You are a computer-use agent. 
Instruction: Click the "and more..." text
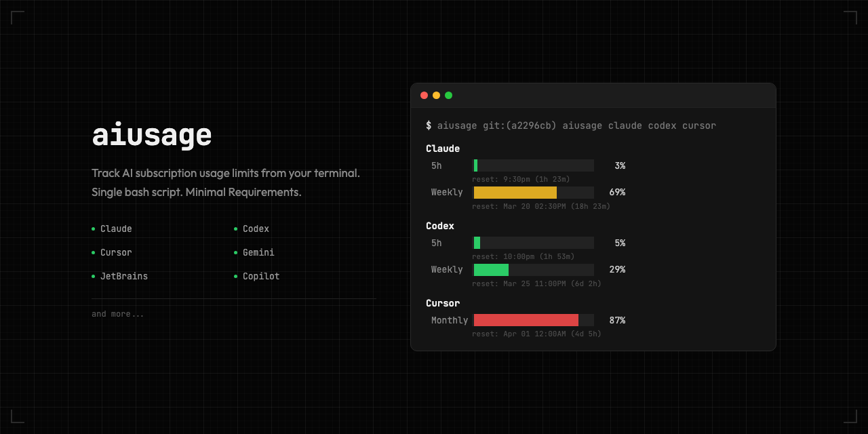point(118,314)
